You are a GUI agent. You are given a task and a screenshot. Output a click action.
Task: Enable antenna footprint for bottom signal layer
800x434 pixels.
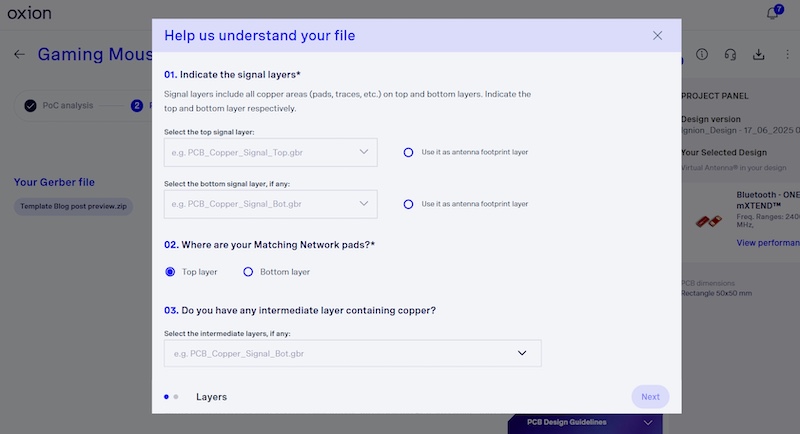(408, 204)
